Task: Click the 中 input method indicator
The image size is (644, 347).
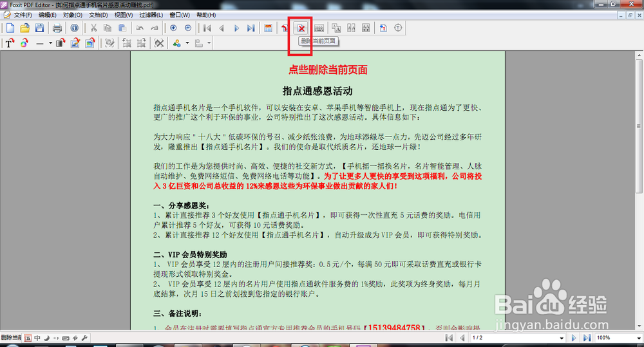Action: (x=37, y=338)
